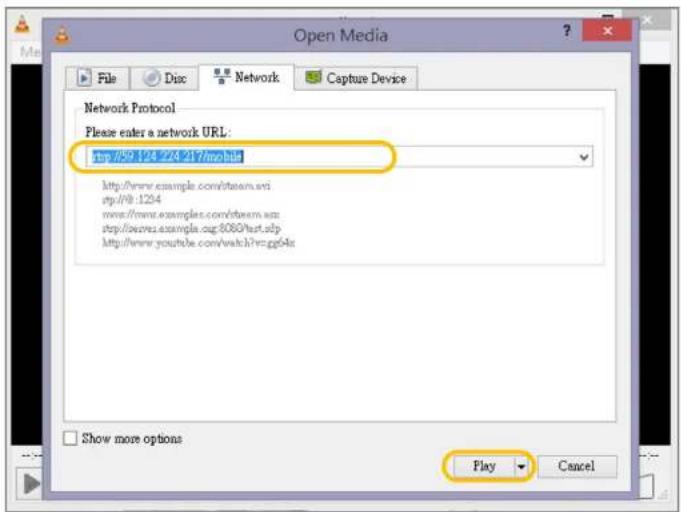Viewport: 681px width, 512px height.
Task: Click the network icon on Network tab
Action: pos(222,76)
